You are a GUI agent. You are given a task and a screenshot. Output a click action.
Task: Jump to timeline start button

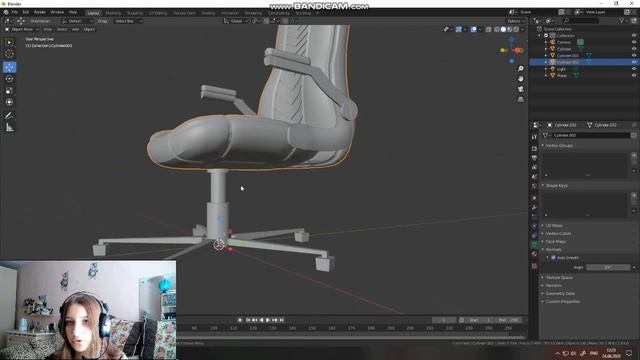coord(248,320)
